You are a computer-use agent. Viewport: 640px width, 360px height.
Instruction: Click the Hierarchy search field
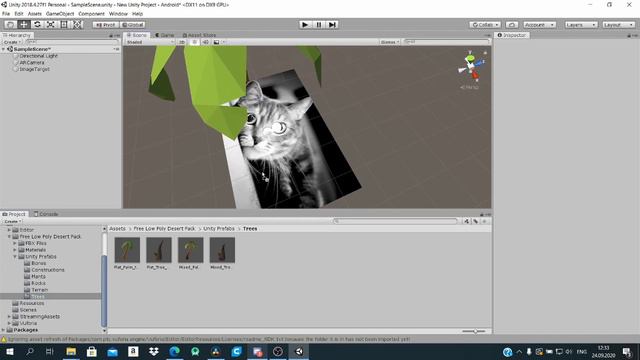[x=72, y=42]
